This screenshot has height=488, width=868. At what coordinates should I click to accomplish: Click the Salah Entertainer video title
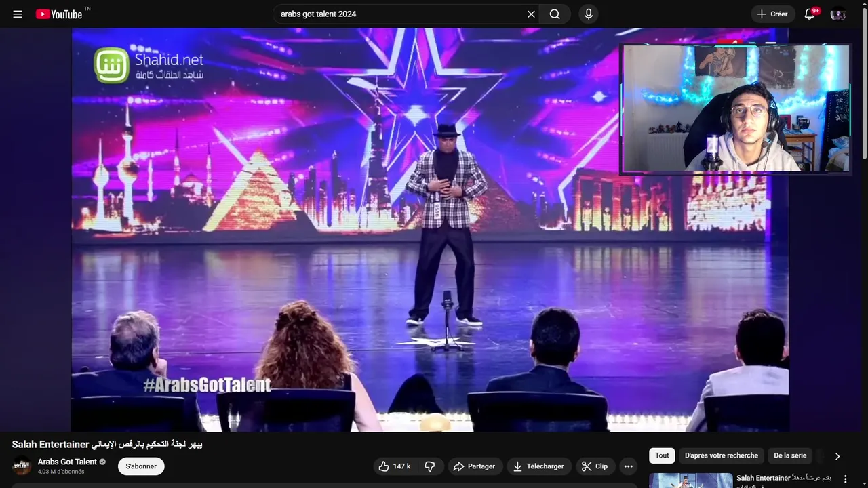tap(107, 445)
